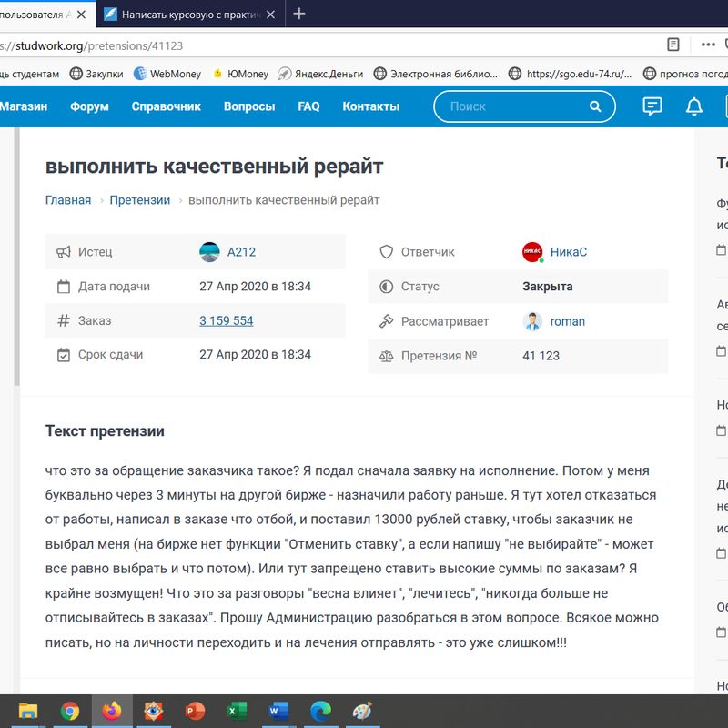The image size is (728, 728).
Task: Click the НикаС avatar image
Action: (532, 252)
